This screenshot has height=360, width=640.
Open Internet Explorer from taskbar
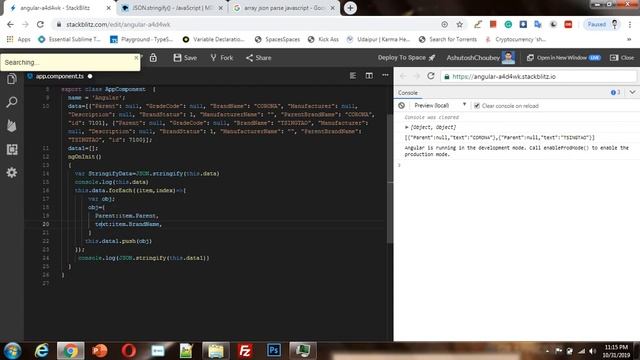pos(41,351)
